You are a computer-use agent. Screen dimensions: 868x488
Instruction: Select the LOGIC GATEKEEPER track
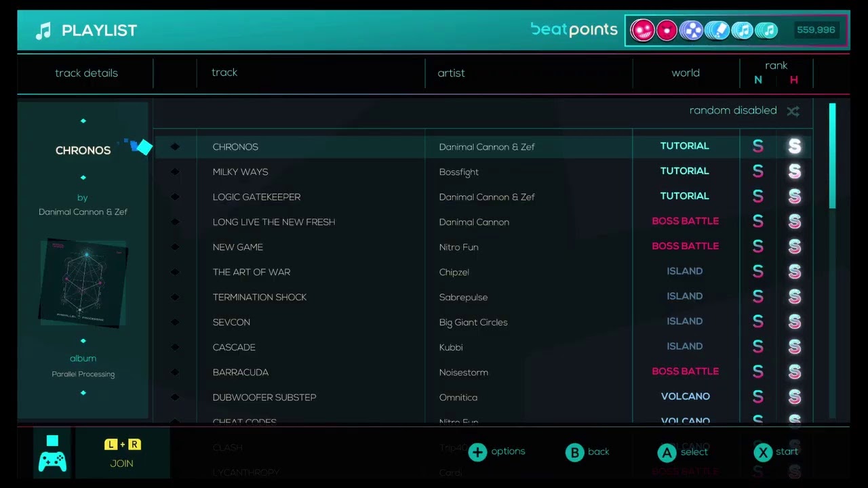click(483, 197)
